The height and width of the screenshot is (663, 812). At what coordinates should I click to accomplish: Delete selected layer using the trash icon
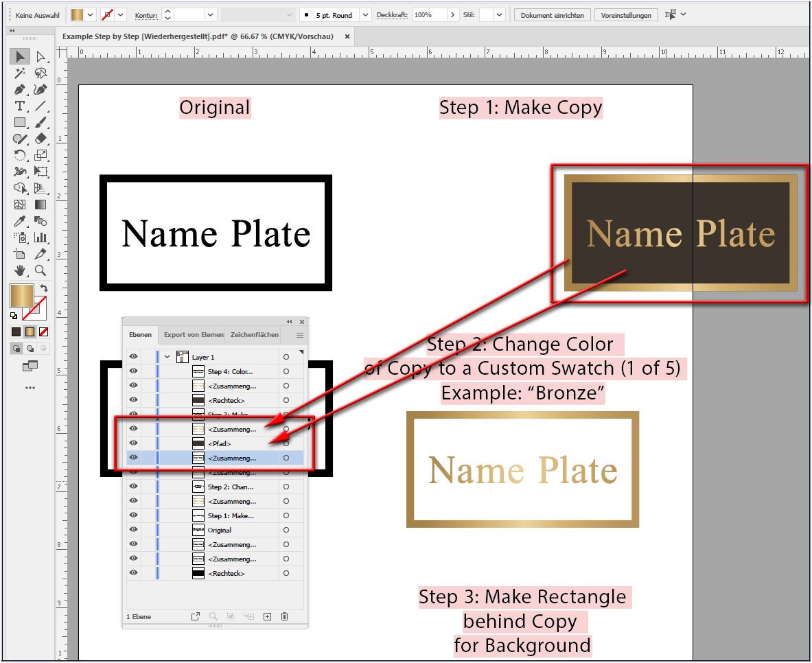click(x=284, y=616)
